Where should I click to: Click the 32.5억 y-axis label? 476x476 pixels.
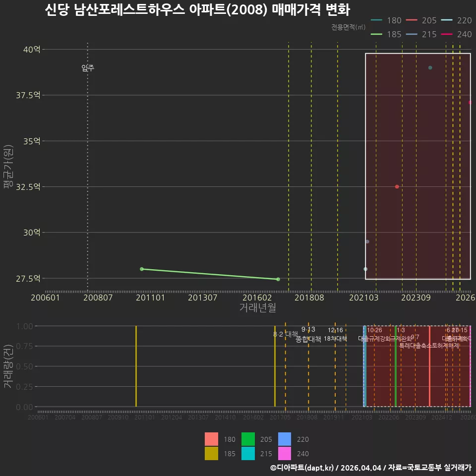tap(28, 187)
